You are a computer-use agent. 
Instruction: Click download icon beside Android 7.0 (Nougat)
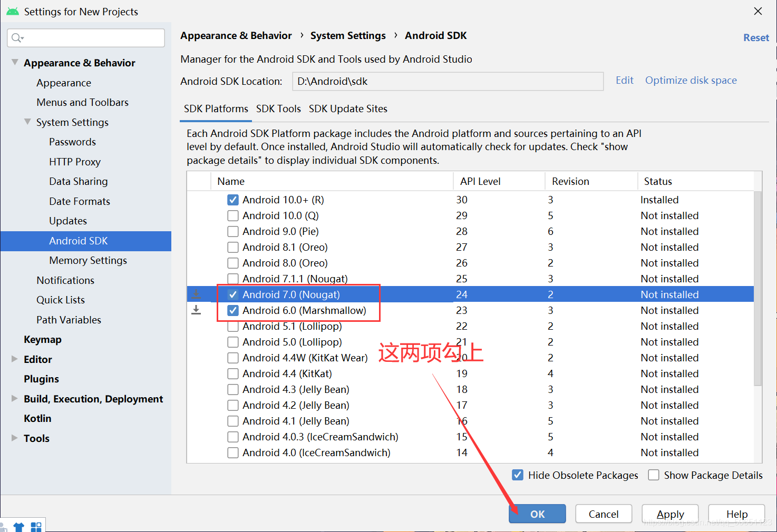pos(196,294)
